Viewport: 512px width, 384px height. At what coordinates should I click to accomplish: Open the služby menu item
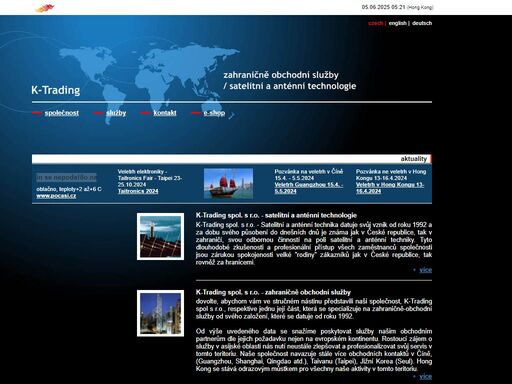click(116, 113)
